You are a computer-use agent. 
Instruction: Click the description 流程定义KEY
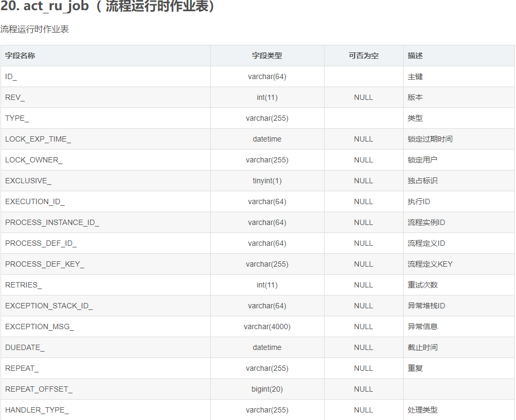click(x=430, y=264)
